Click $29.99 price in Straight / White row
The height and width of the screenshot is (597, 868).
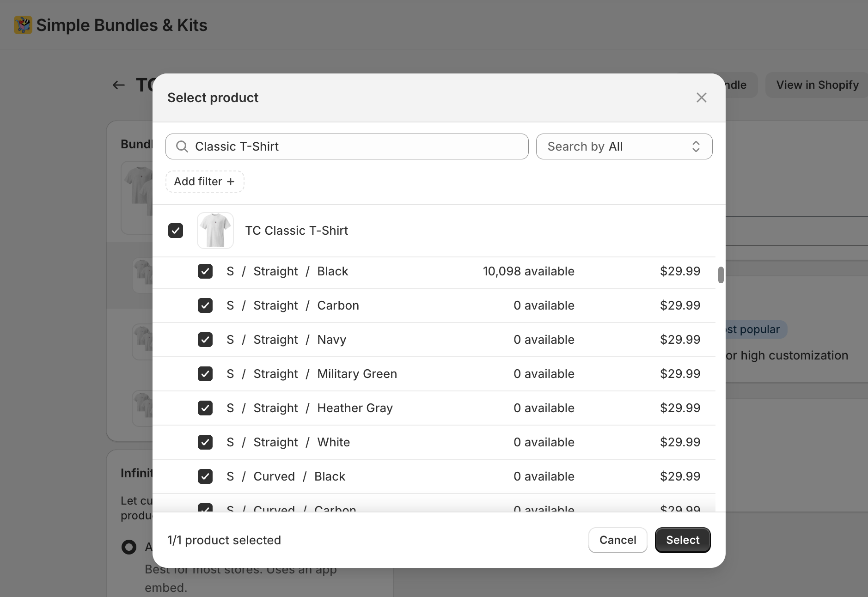(x=680, y=442)
